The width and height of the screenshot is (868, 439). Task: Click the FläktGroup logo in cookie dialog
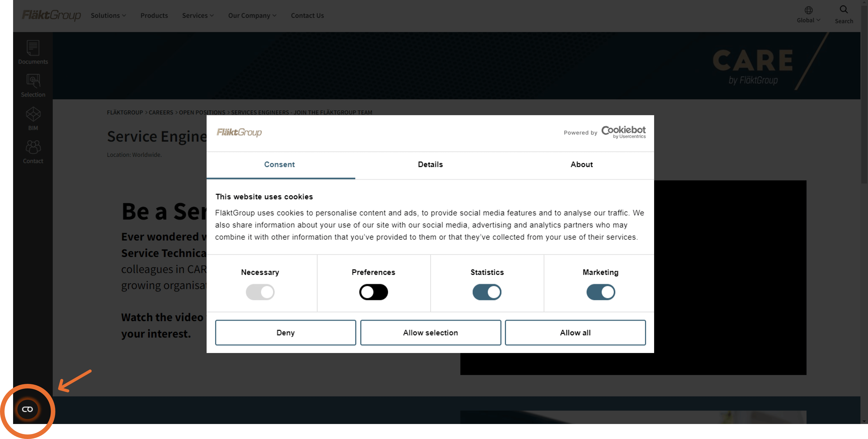(239, 132)
